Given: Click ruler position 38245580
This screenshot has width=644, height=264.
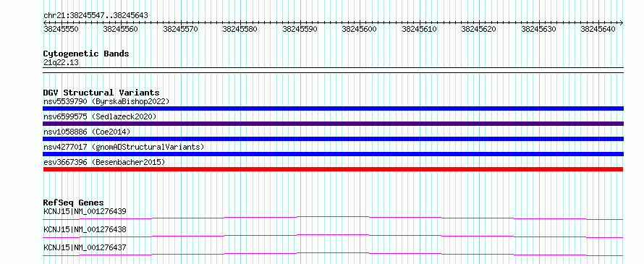Looking at the screenshot, I should click(x=240, y=29).
